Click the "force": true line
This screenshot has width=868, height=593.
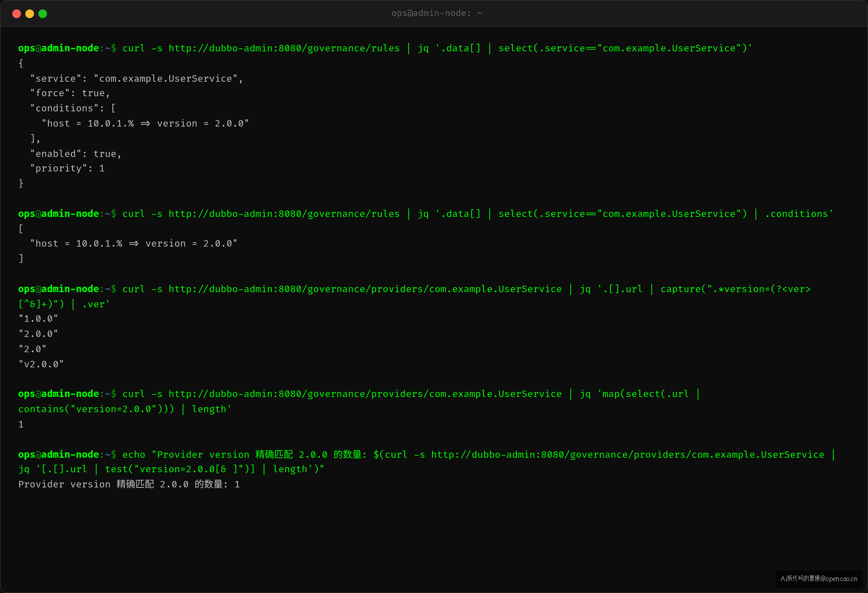click(x=70, y=93)
